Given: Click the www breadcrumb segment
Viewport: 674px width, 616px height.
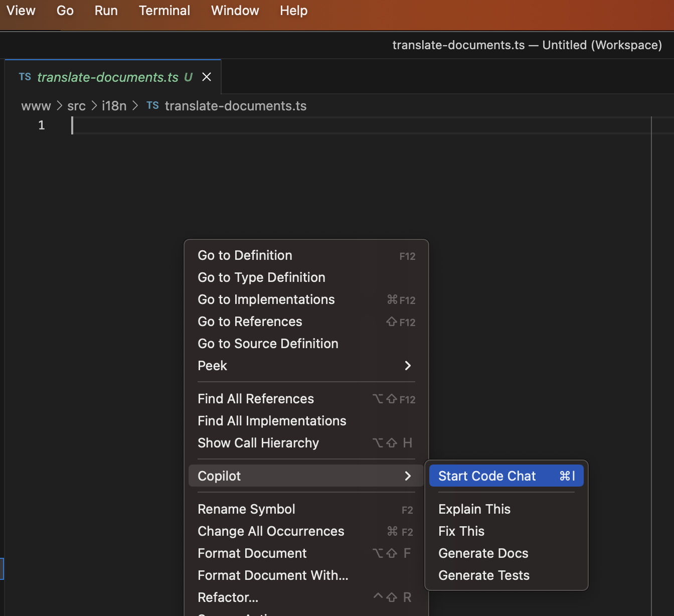Looking at the screenshot, I should (x=36, y=106).
